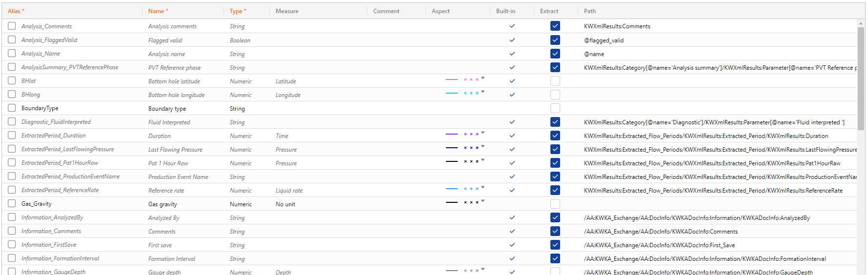Click the Liquid rate measure cell
The width and height of the screenshot is (868, 275).
(x=289, y=190)
